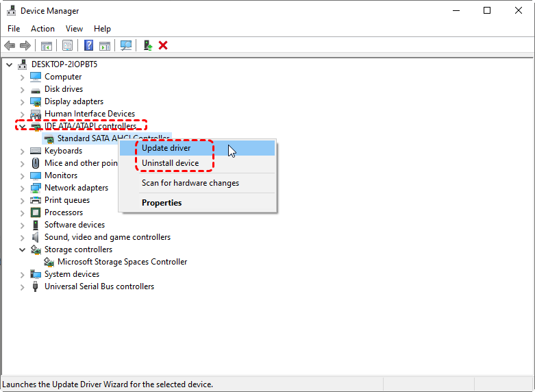Open the Action menu

pos(42,29)
